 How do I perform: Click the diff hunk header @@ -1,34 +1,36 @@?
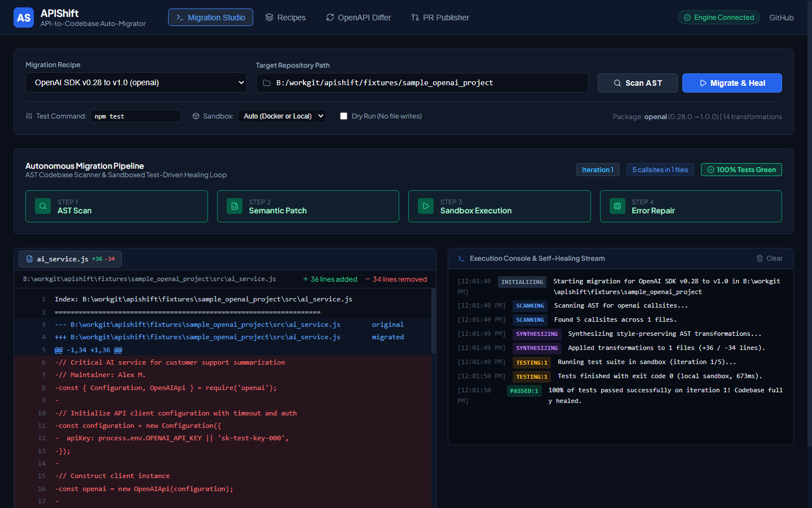89,350
